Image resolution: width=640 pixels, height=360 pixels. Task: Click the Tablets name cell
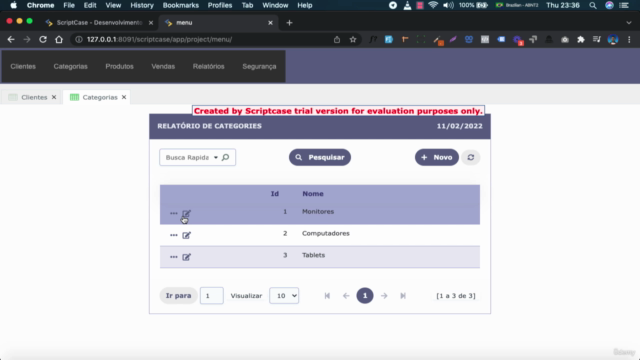coord(313,255)
